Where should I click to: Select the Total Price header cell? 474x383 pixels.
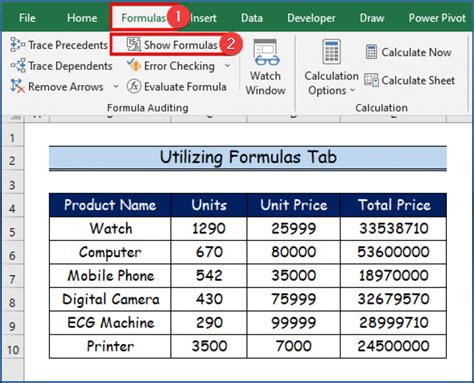pos(394,205)
